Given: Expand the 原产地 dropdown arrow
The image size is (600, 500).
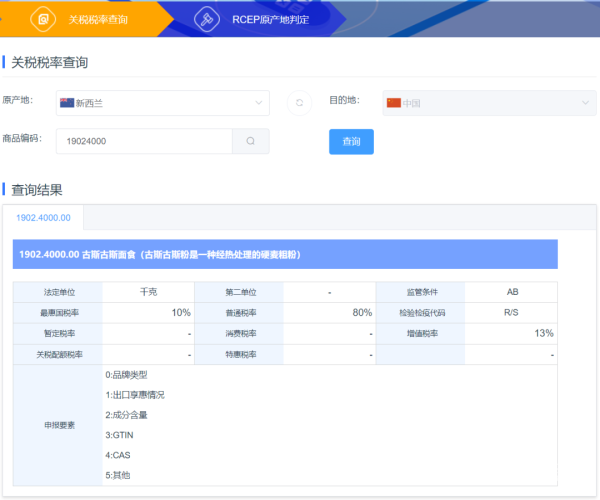Looking at the screenshot, I should 259,103.
